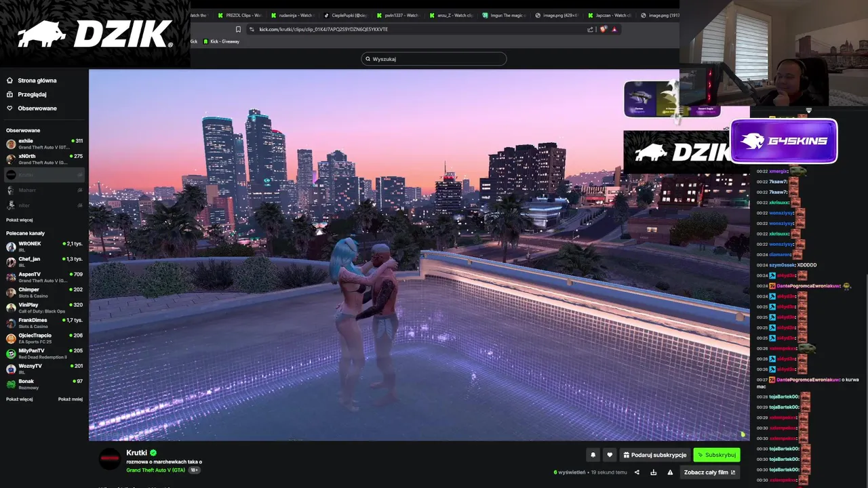Open xN0rth channel avatar

[x=11, y=159]
